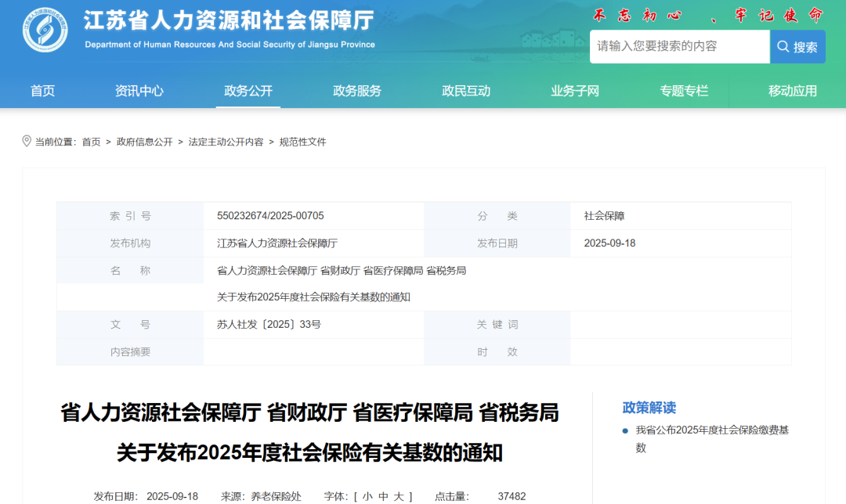
Task: Open the 业务子网 navigation item
Action: point(575,91)
